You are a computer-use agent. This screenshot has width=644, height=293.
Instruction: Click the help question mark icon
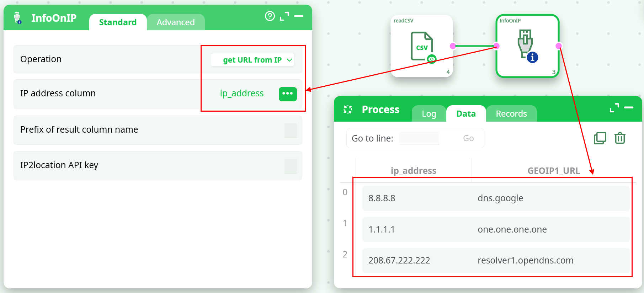point(270,16)
